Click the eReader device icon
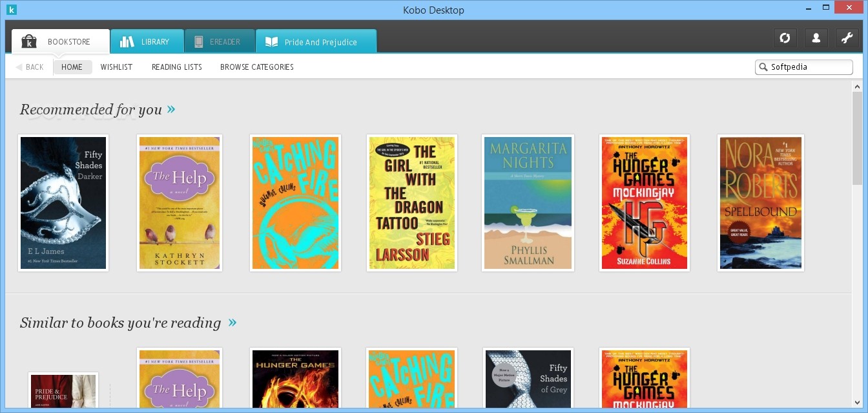The width and height of the screenshot is (868, 413). [200, 41]
